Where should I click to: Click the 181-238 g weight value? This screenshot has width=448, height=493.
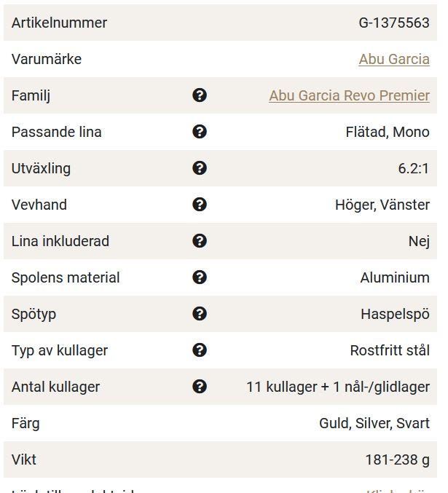(x=397, y=460)
